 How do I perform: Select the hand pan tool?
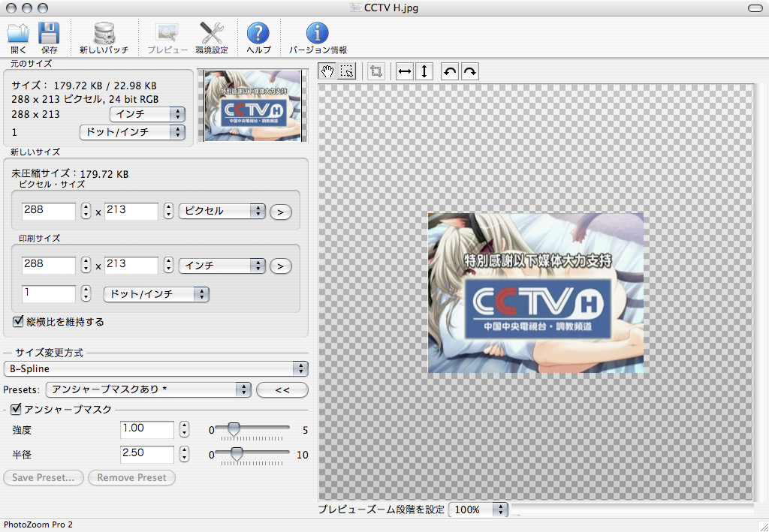point(327,71)
